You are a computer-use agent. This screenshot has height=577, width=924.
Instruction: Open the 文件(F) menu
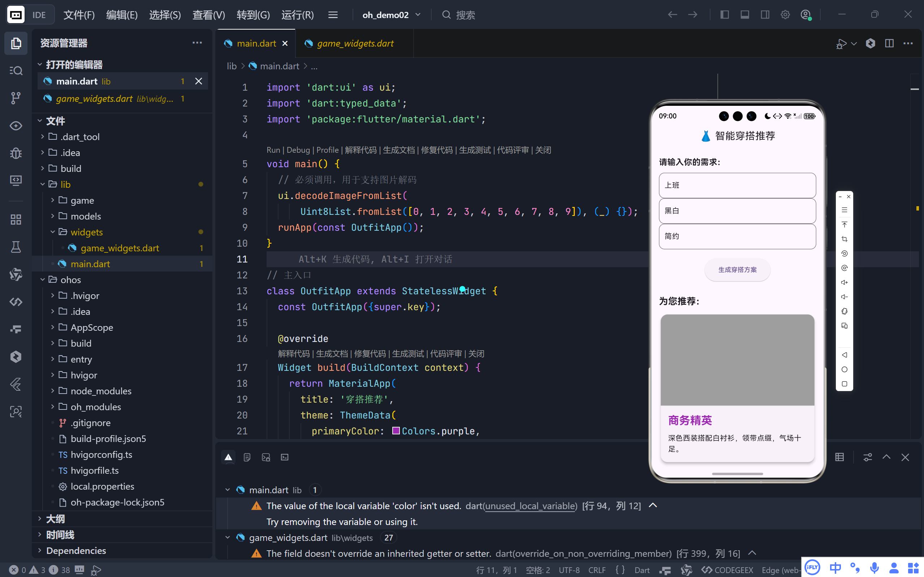coord(79,15)
